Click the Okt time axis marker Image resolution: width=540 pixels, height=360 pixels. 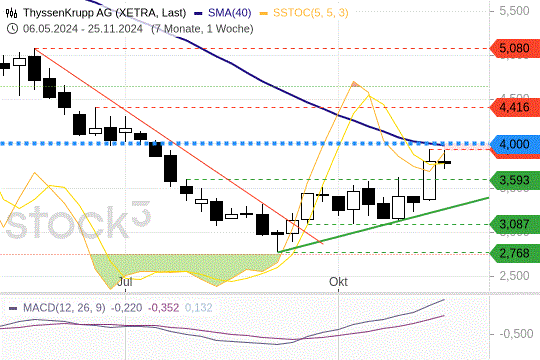tap(338, 282)
